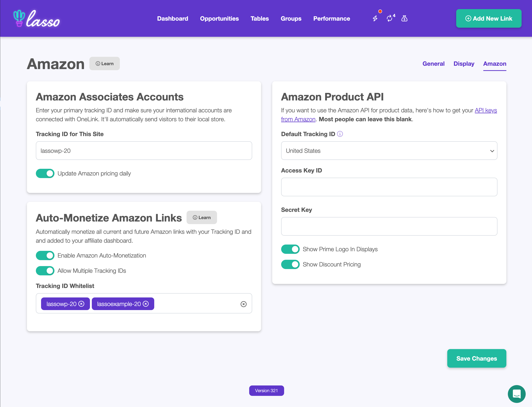
Task: Open Groups in top navigation
Action: [291, 19]
